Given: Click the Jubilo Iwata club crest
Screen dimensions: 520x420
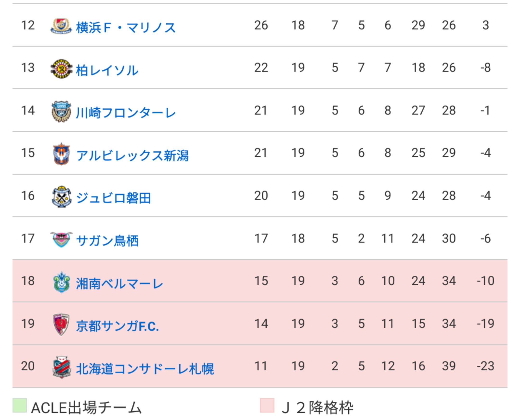Looking at the screenshot, I should (61, 197).
